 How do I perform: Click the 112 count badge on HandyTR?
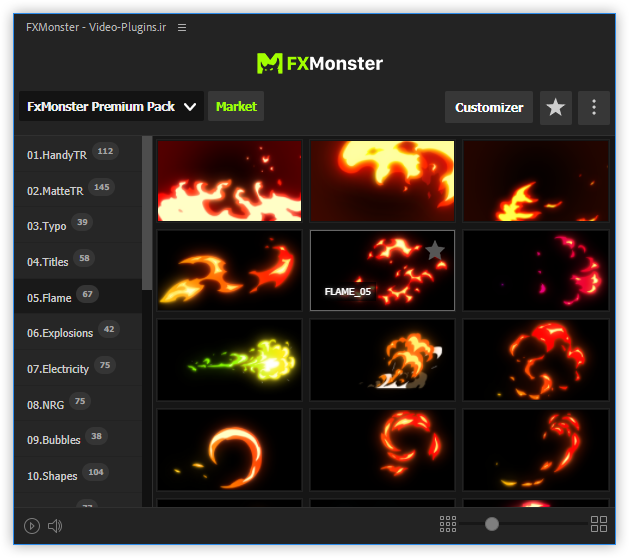coord(105,151)
